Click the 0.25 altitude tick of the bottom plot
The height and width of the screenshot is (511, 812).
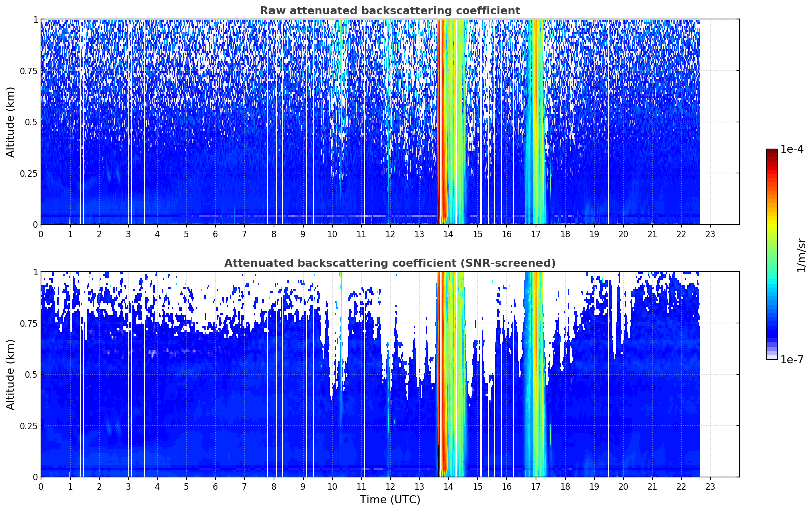click(29, 426)
